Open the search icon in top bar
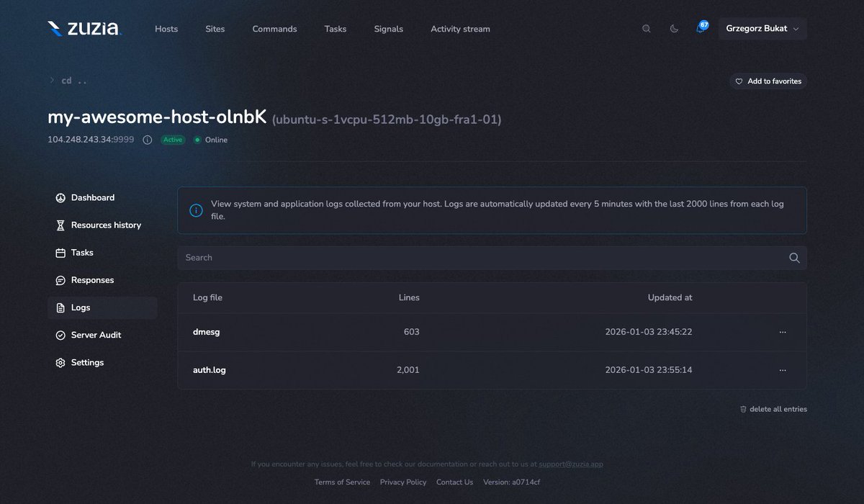The height and width of the screenshot is (504, 864). tap(646, 29)
